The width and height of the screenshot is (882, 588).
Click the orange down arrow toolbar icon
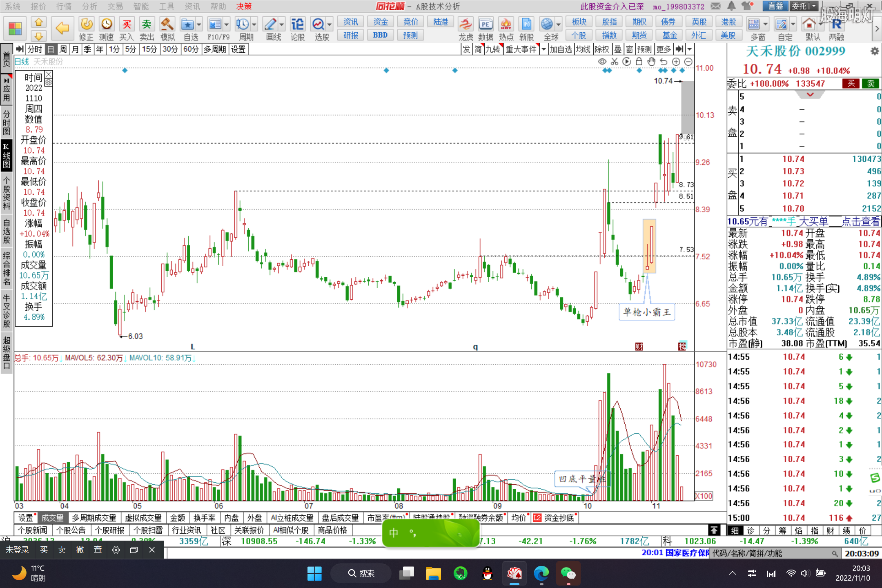(x=39, y=36)
